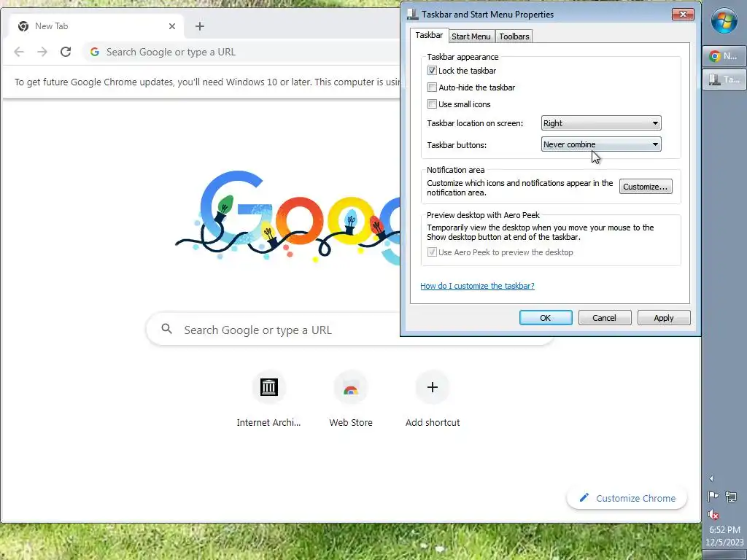Select the Taskbar Properties taskbar button
The height and width of the screenshot is (560, 747).
click(724, 79)
